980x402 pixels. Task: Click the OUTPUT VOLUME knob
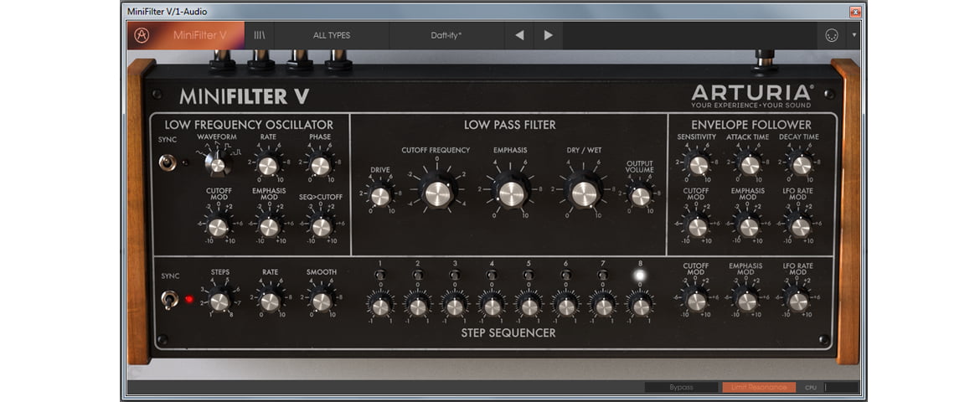[x=641, y=196]
